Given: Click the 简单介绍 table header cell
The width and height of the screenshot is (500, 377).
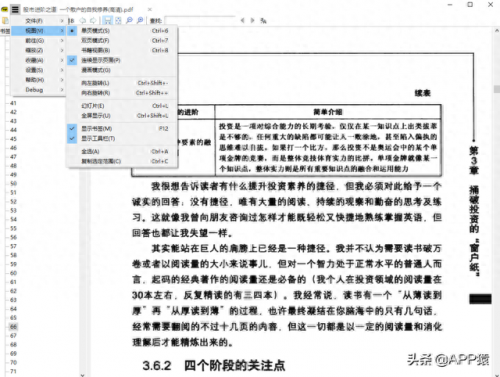Looking at the screenshot, I should pos(328,112).
